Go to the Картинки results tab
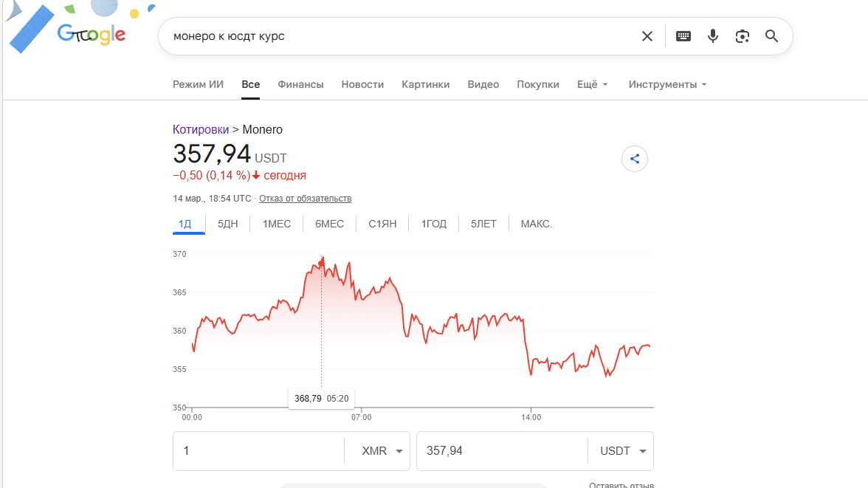The height and width of the screenshot is (488, 868). 425,84
